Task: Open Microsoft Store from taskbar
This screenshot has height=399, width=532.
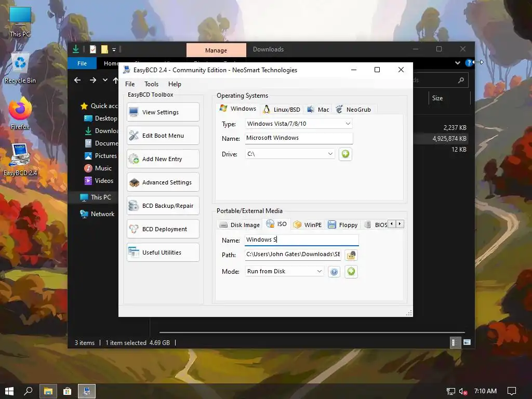Action: pos(67,391)
